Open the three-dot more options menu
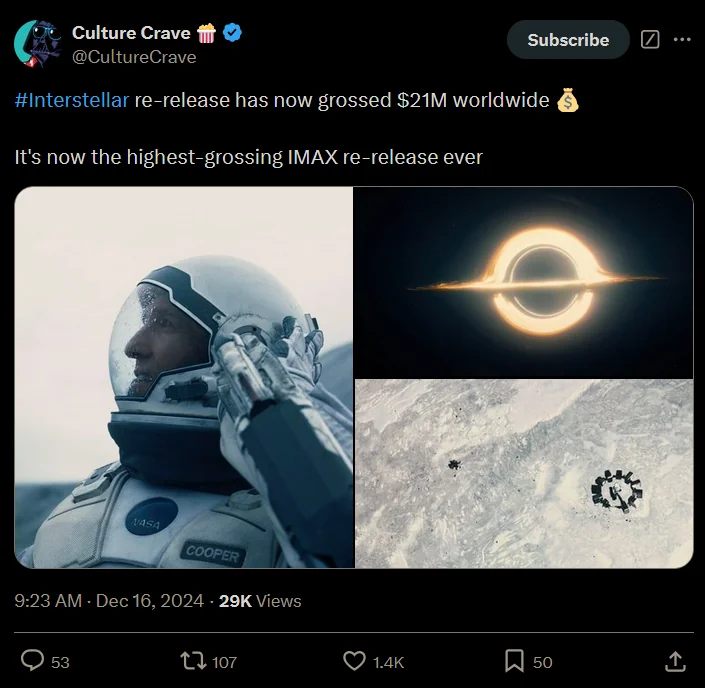The height and width of the screenshot is (688, 705). [682, 40]
